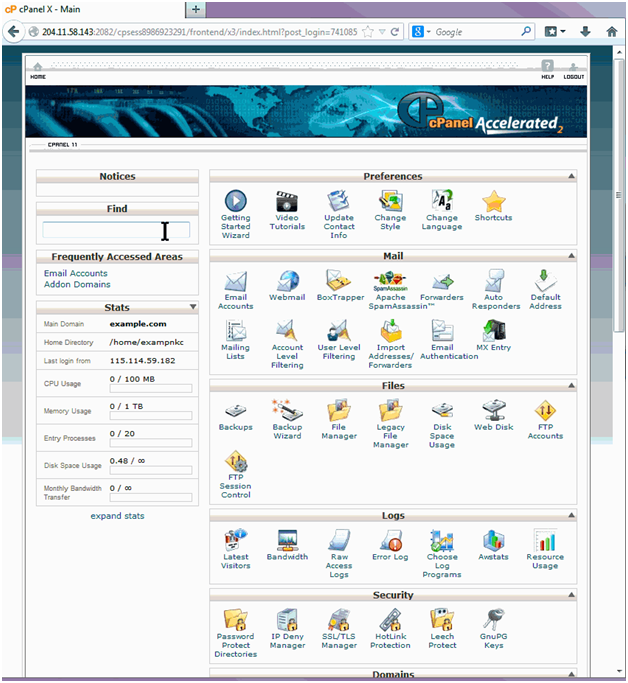Open Mailing Lists
Viewport: 628px width, 683px height.
click(x=235, y=340)
